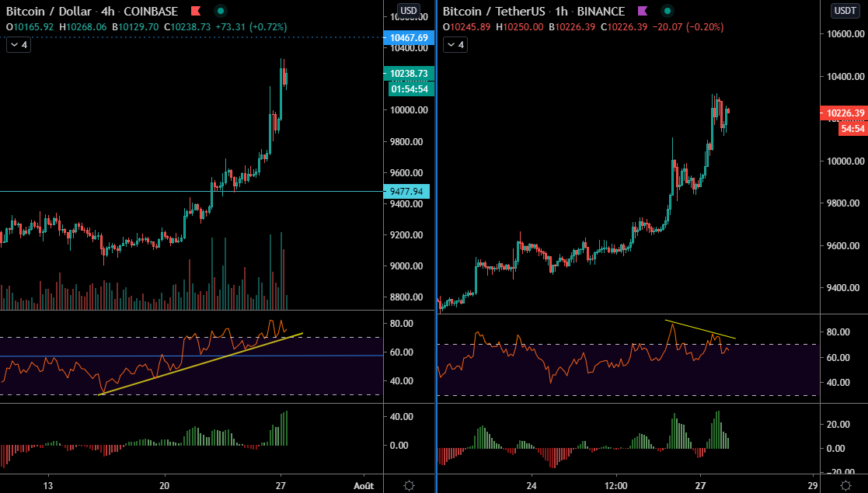The image size is (868, 493).
Task: Click the green market status dot on Bitcoin/Dollar chart
Action: 219,12
